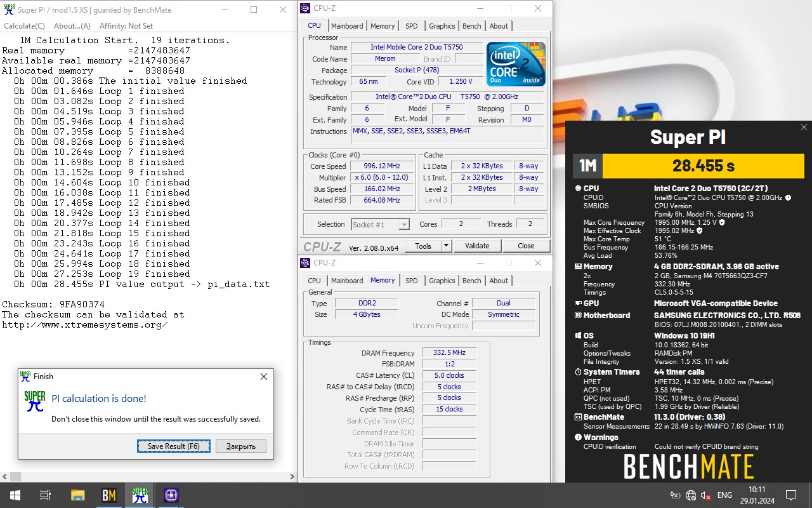This screenshot has height=508, width=812.
Task: Open File Explorer from the taskbar
Action: point(77,495)
